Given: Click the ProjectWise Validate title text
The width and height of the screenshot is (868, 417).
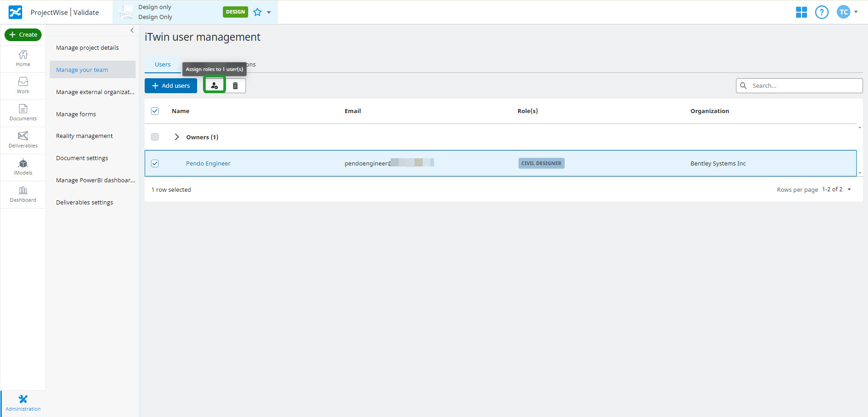Looking at the screenshot, I should click(x=65, y=12).
